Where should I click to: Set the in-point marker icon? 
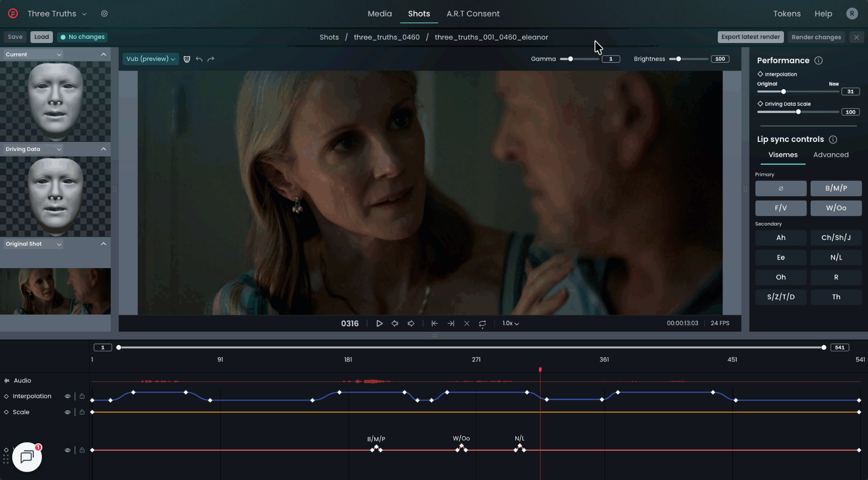point(434,324)
